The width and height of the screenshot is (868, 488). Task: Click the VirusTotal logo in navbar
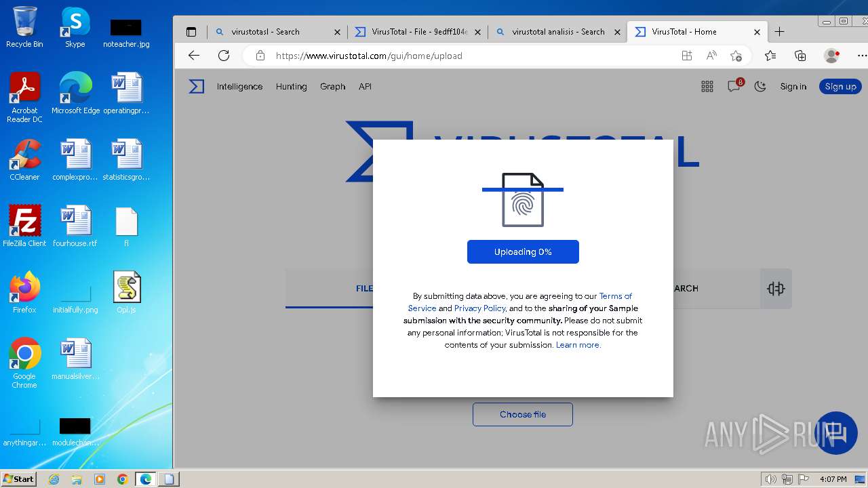tap(197, 86)
